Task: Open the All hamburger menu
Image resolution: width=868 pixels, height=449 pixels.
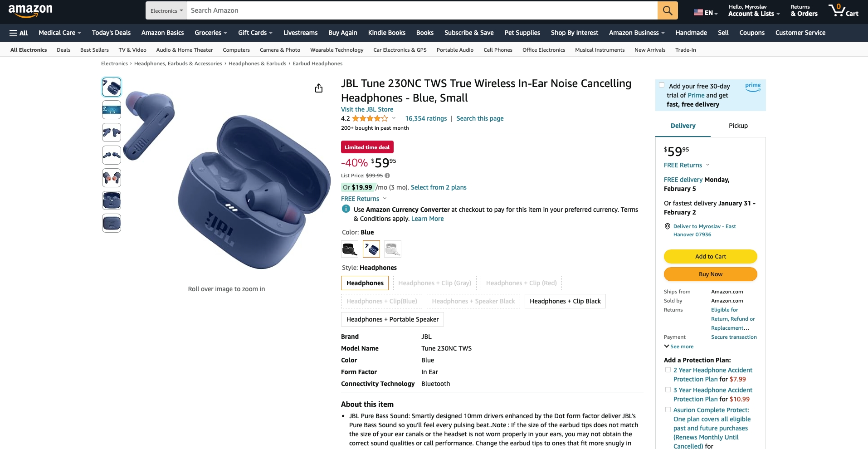Action: click(x=19, y=33)
